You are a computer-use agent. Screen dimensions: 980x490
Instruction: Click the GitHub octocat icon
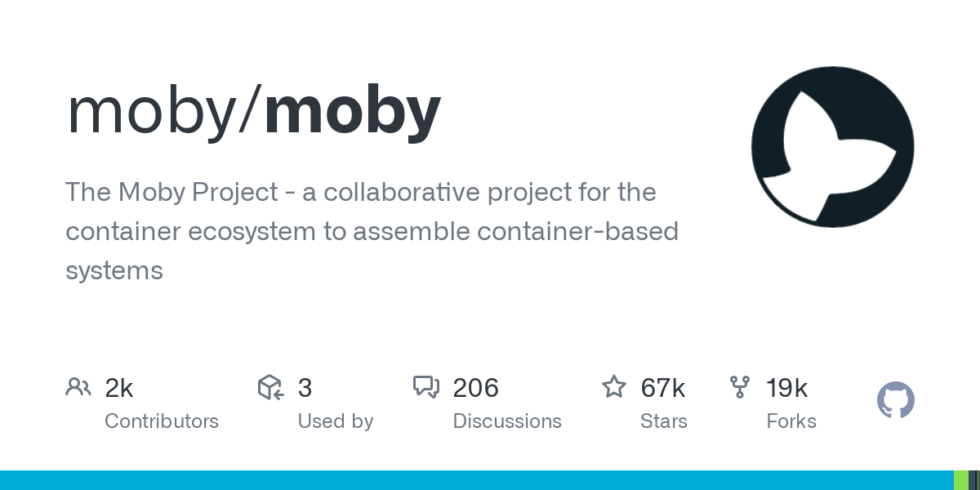tap(896, 400)
